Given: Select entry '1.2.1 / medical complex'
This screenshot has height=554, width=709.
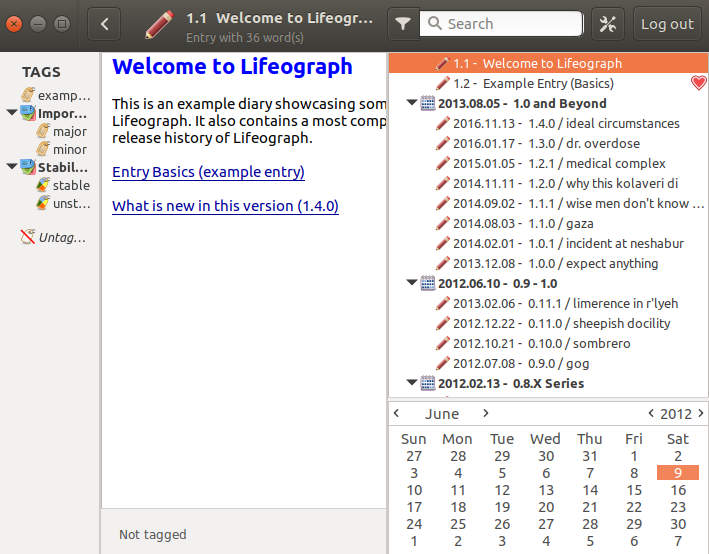Looking at the screenshot, I should tap(548, 163).
